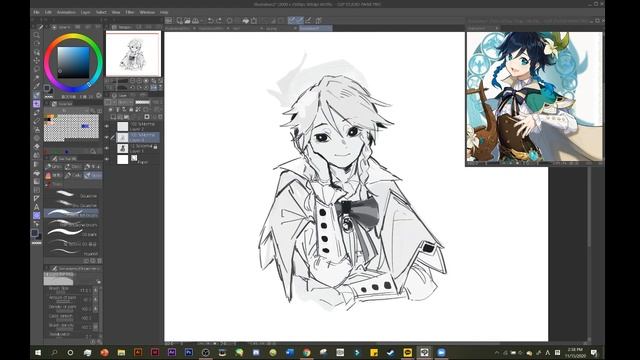Click the New document icon in command bar
The image size is (640, 360).
[x=180, y=20]
